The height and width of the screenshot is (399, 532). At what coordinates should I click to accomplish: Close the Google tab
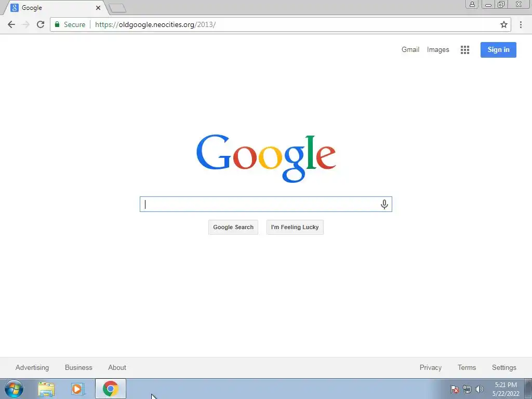click(x=98, y=7)
